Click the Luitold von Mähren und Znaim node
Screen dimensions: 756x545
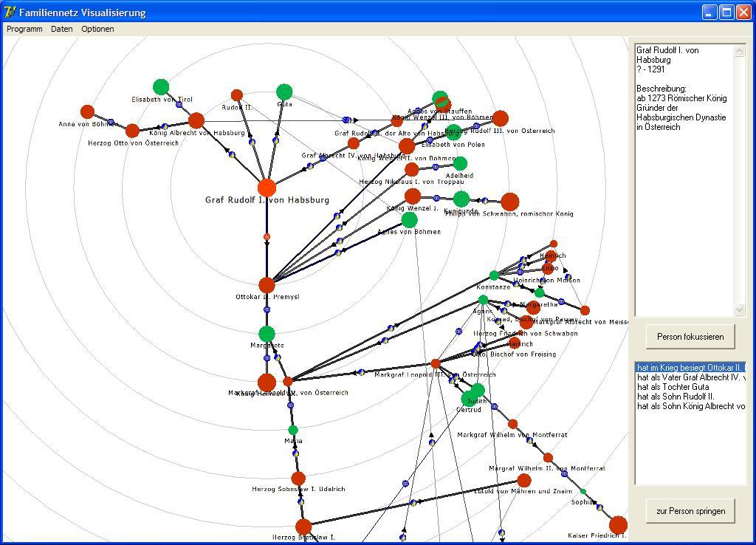pyautogui.click(x=524, y=480)
